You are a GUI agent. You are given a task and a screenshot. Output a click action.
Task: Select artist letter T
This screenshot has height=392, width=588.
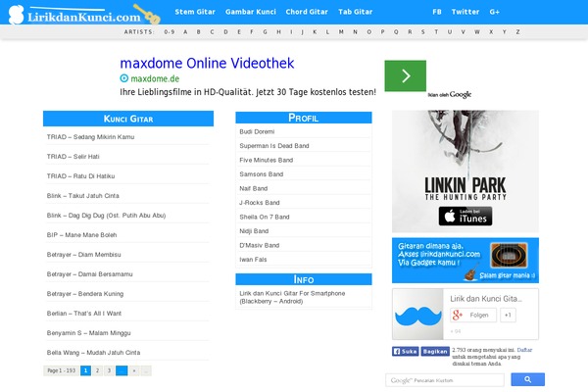tap(436, 32)
